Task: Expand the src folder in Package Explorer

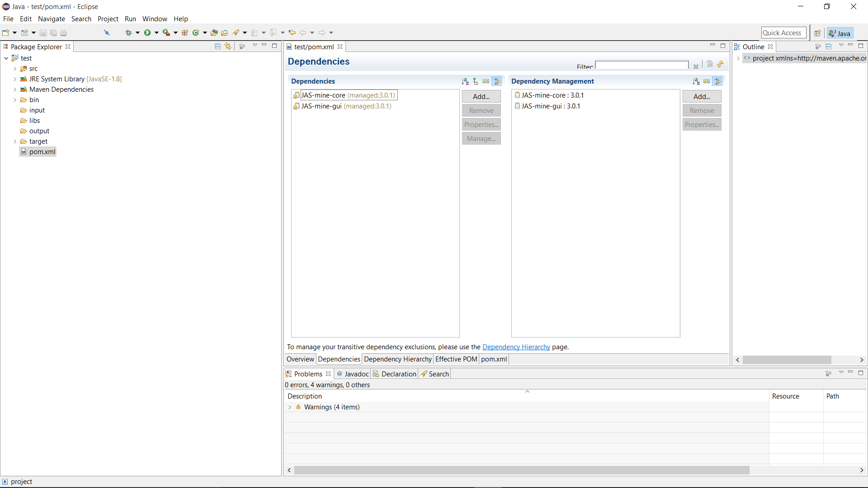Action: coord(15,69)
